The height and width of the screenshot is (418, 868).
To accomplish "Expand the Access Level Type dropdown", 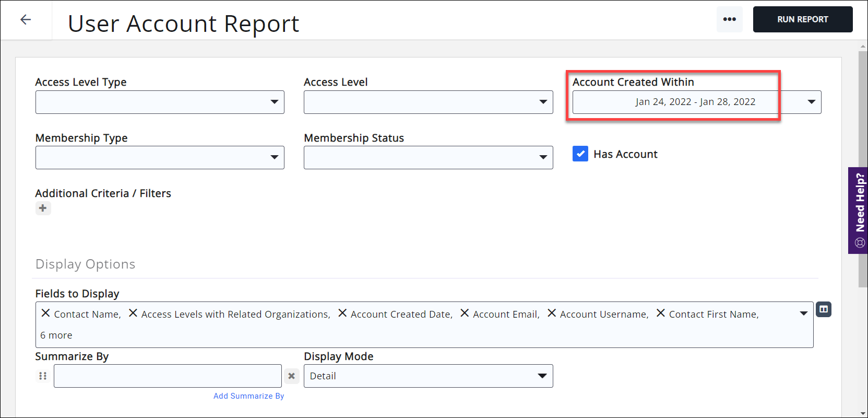I will [160, 102].
